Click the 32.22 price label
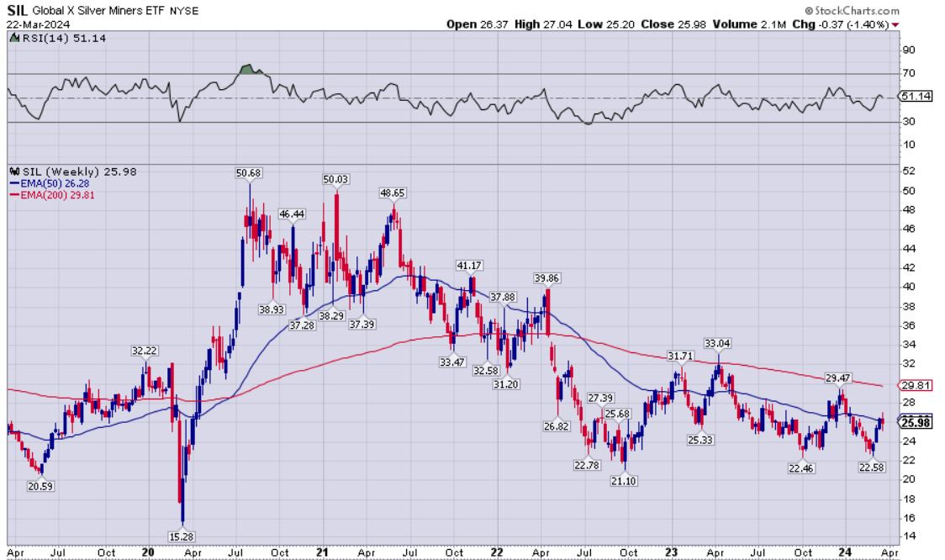This screenshot has height=560, width=945. [145, 351]
